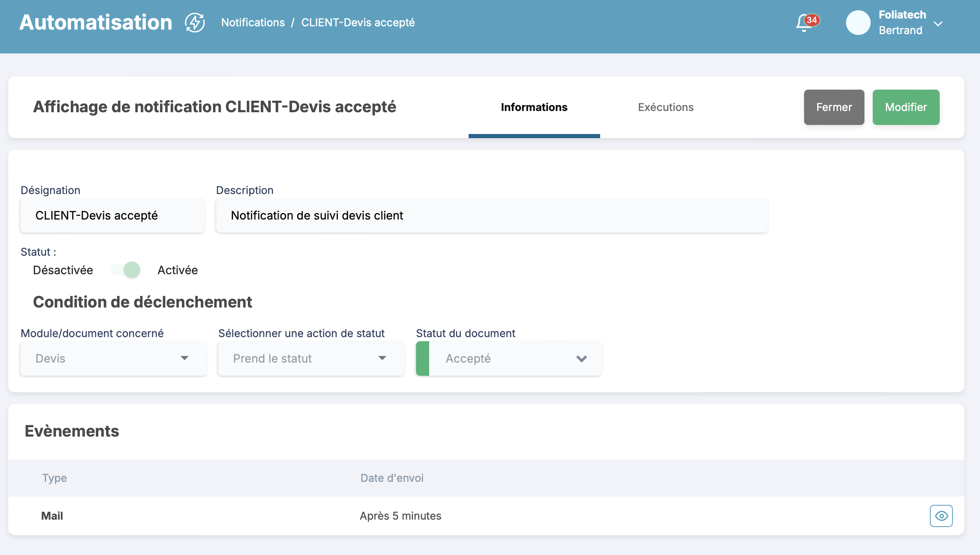The image size is (980, 555).
Task: Expand the Prend le statut dropdown
Action: tap(311, 358)
